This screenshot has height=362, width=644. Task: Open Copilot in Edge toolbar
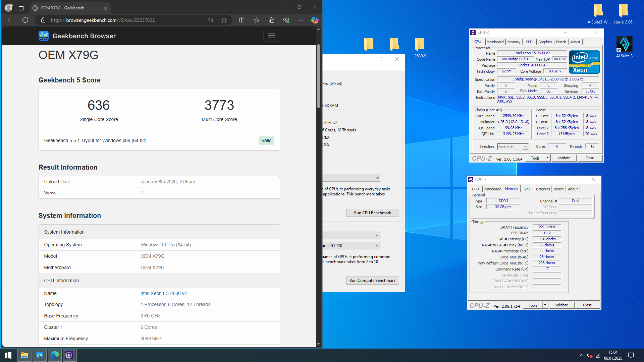pos(315,20)
